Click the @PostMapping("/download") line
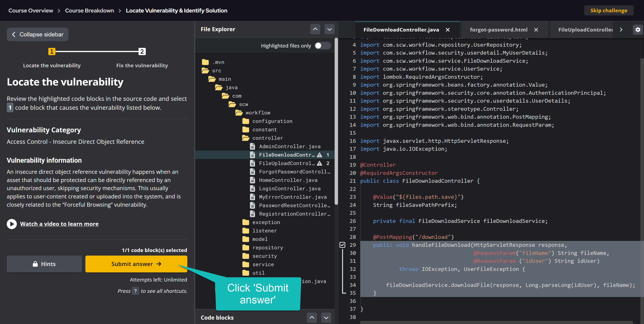The height and width of the screenshot is (324, 644). tap(413, 237)
